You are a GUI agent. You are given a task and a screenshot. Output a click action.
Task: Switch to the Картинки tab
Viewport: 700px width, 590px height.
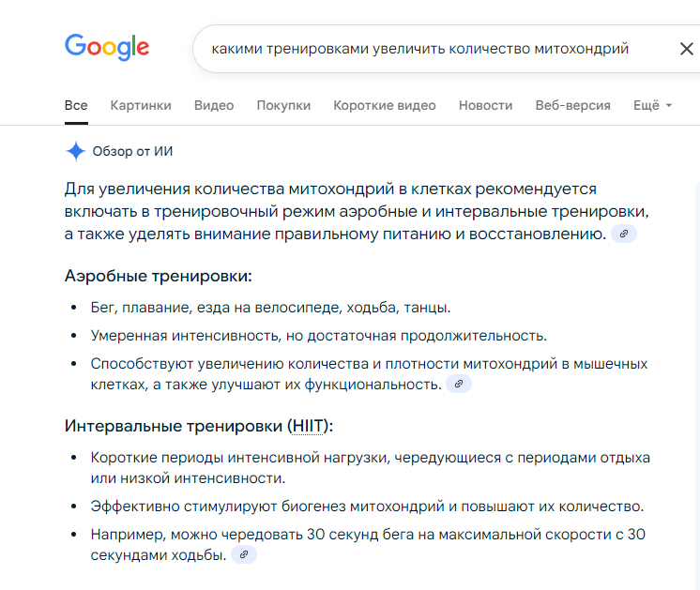[x=141, y=105]
